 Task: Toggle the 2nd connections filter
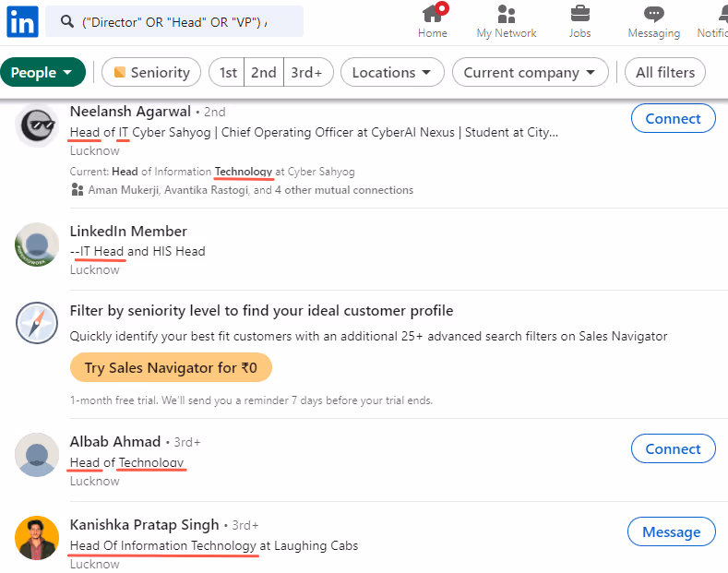tap(264, 72)
